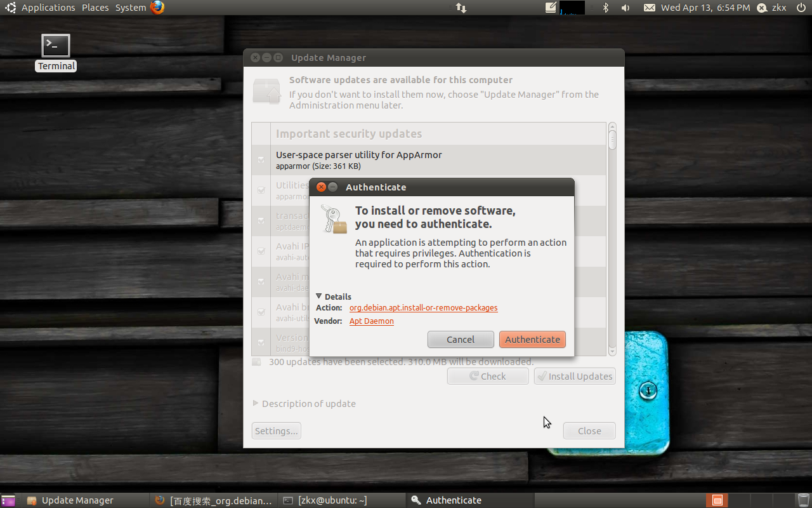812x508 pixels.
Task: Toggle the avahi-utils update checkbox
Action: coord(261,312)
